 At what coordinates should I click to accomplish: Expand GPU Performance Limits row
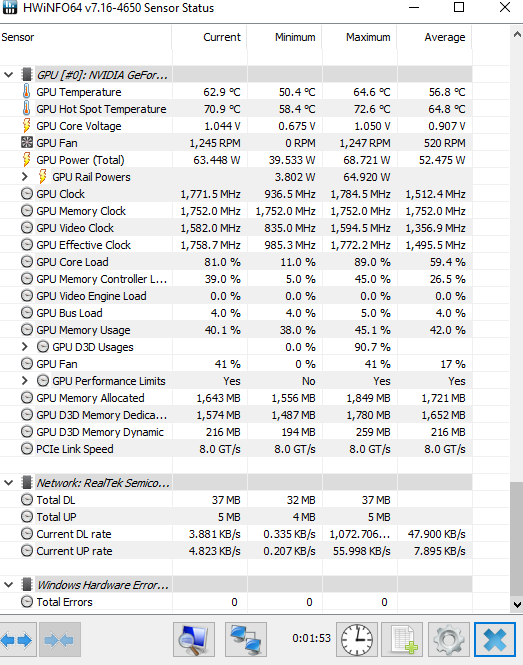(x=25, y=381)
